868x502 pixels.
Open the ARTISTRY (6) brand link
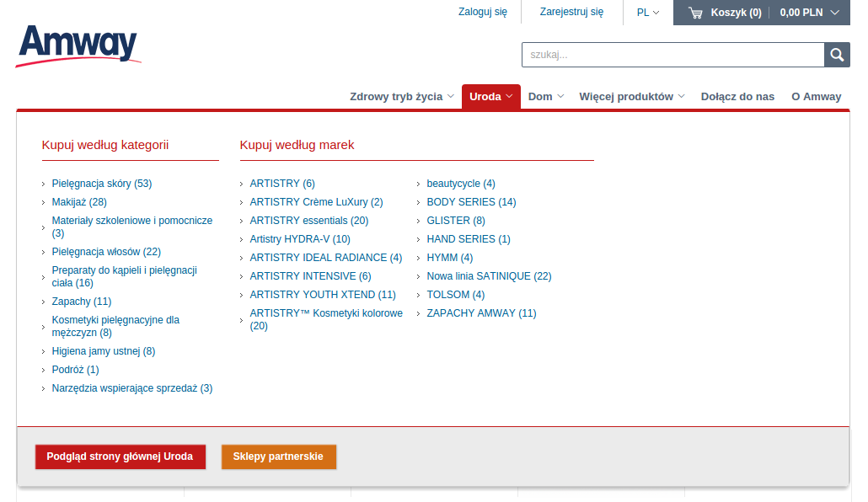point(282,184)
